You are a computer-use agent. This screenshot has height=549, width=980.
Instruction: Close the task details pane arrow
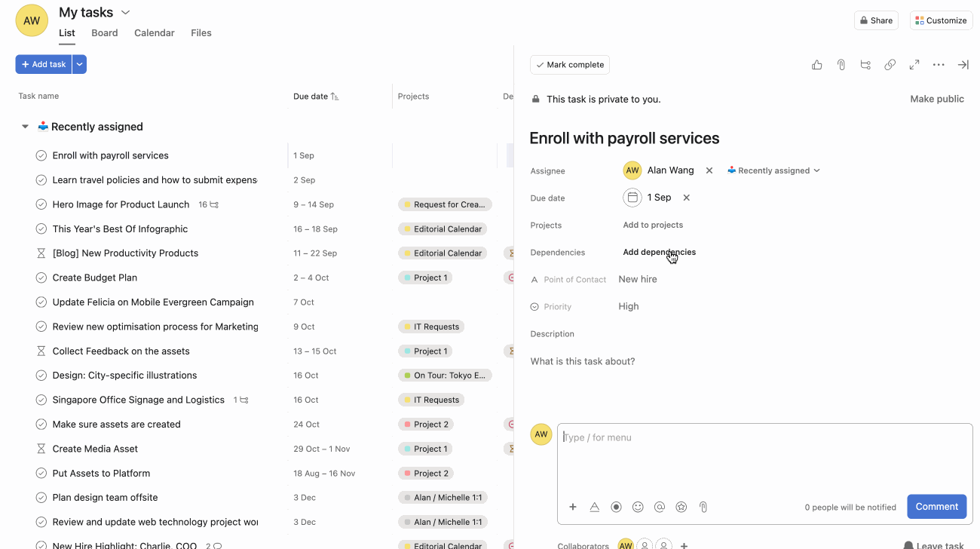coord(963,65)
